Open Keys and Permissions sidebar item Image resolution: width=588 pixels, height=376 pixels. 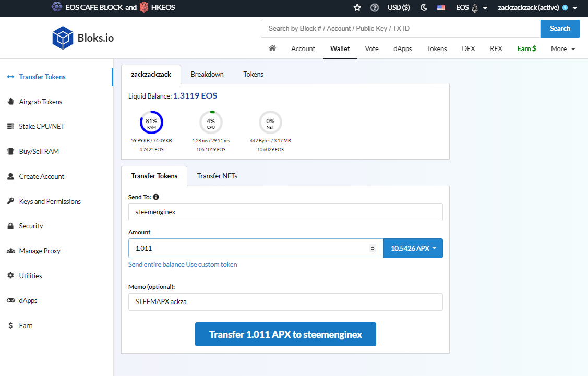(50, 201)
